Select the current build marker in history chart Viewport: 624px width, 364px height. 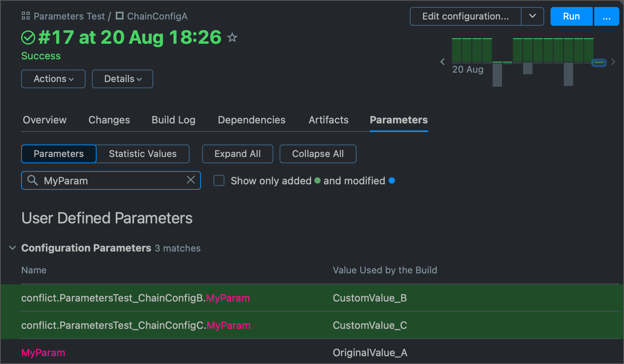point(599,62)
